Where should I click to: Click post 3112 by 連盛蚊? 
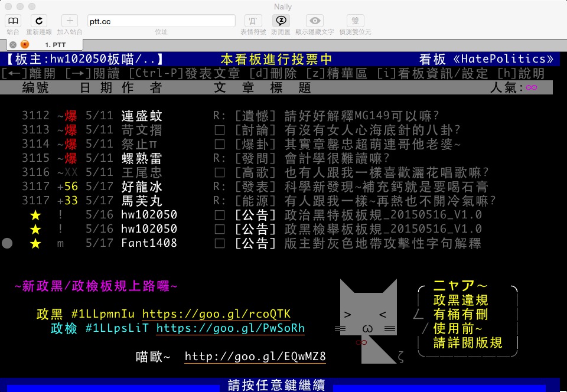230,116
